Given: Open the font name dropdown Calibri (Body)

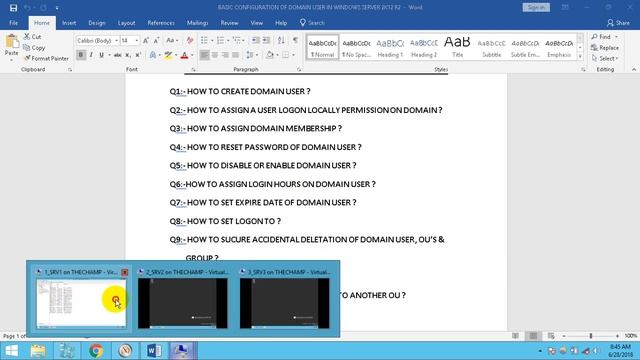Looking at the screenshot, I should click(117, 40).
